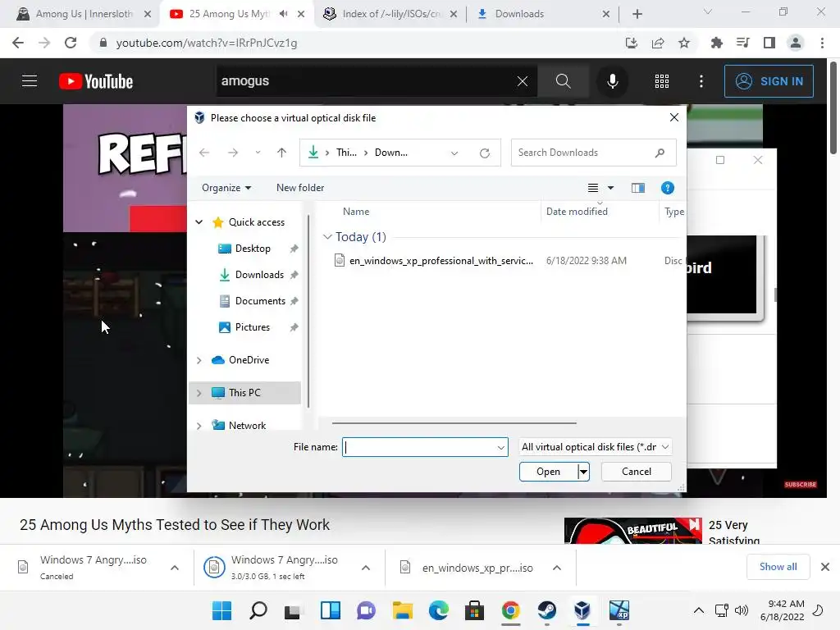Collapse the Today (1) file group

(x=327, y=237)
